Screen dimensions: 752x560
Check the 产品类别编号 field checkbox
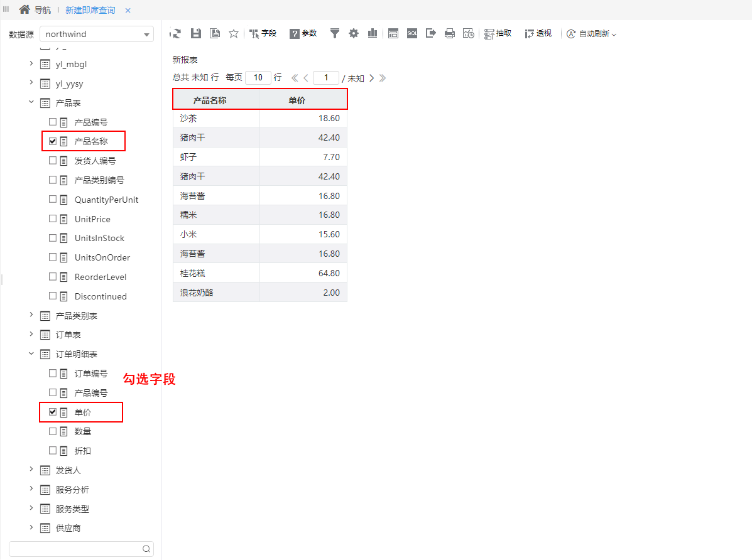tap(53, 180)
